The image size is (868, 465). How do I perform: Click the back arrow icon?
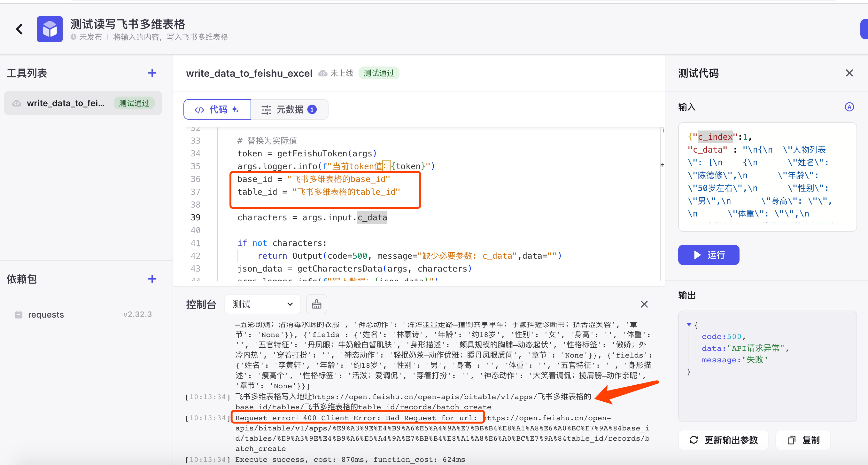(19, 29)
